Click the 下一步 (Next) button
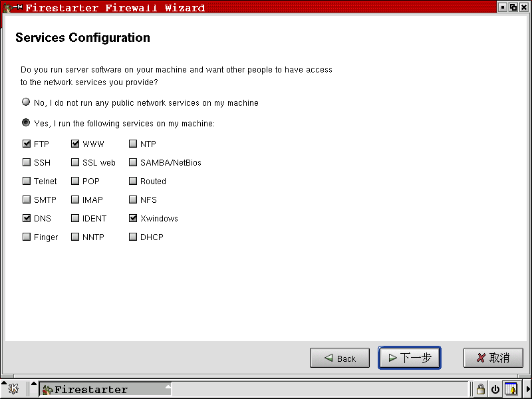Viewport: 532px width, 399px height. coord(410,358)
